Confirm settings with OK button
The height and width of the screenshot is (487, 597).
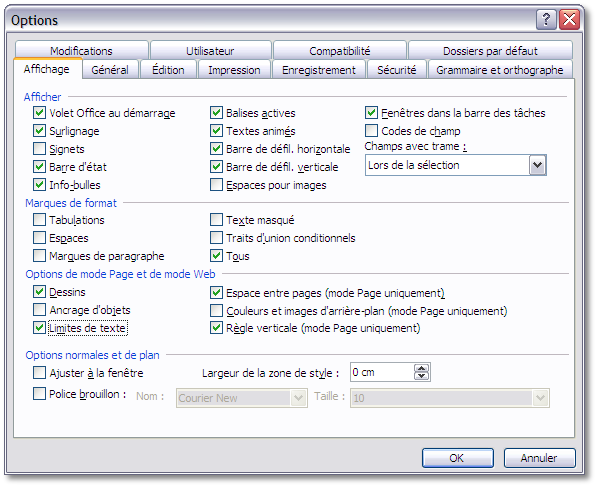pyautogui.click(x=457, y=458)
